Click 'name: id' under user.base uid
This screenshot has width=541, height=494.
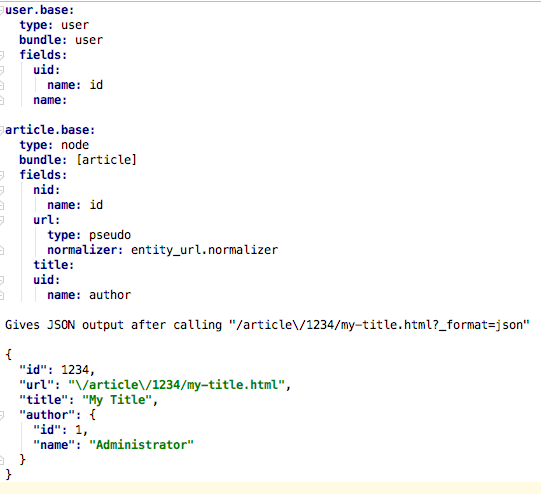75,85
